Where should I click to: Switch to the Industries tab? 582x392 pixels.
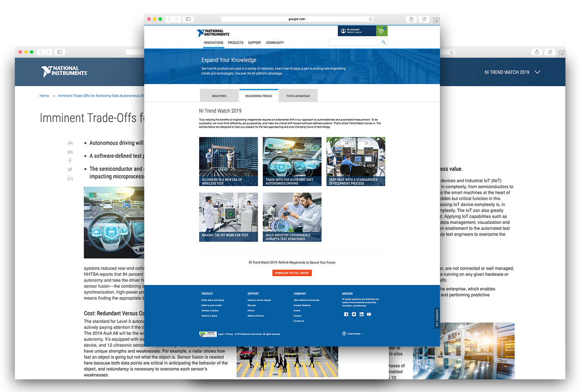pos(219,96)
